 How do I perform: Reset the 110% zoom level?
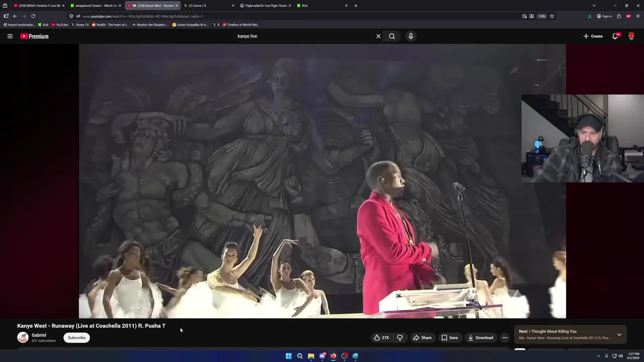[541, 16]
